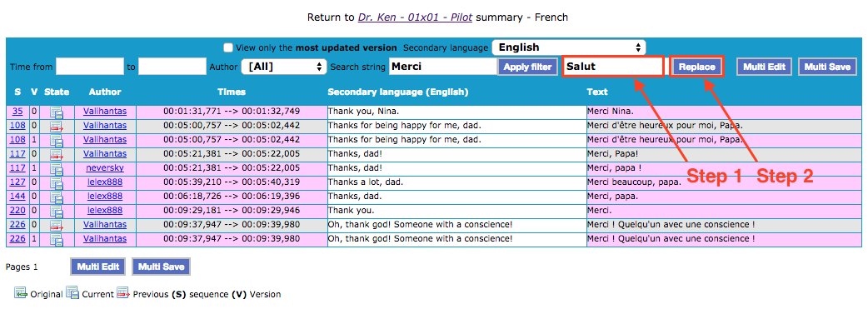
Task: Click replacement field containing Salut
Action: [x=613, y=67]
